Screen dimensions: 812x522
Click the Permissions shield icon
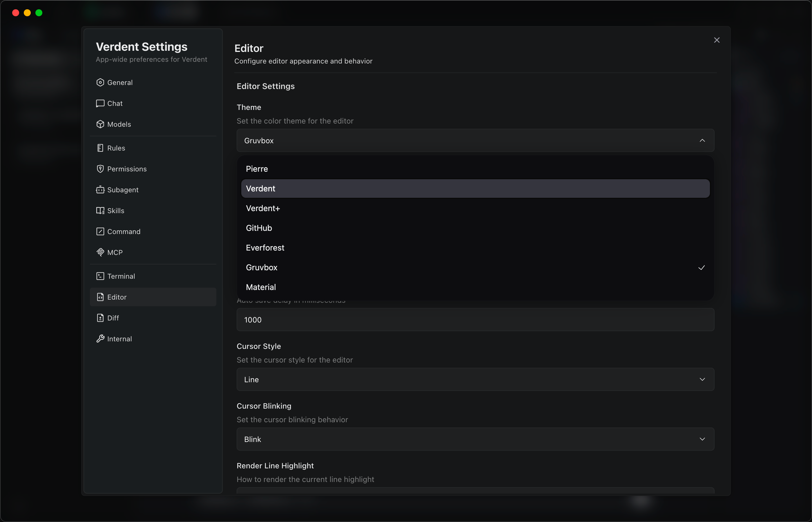pos(100,169)
